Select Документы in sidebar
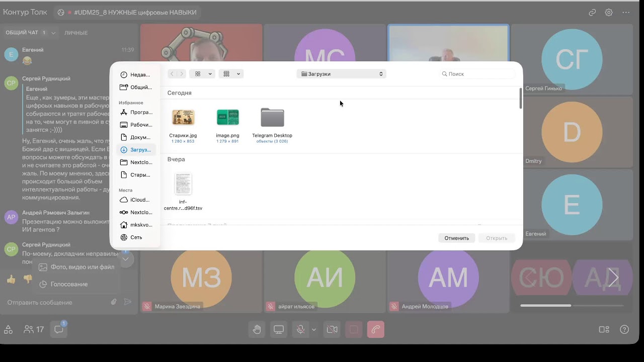 click(x=136, y=137)
